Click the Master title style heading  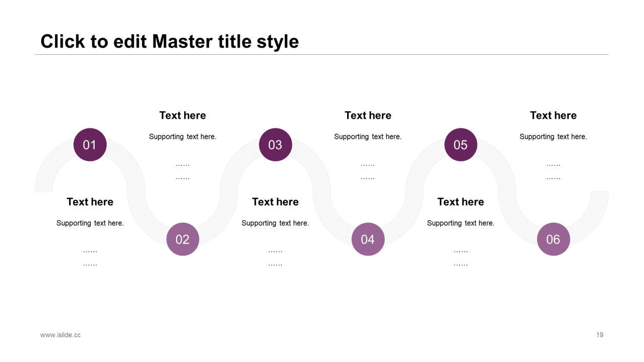pyautogui.click(x=170, y=41)
